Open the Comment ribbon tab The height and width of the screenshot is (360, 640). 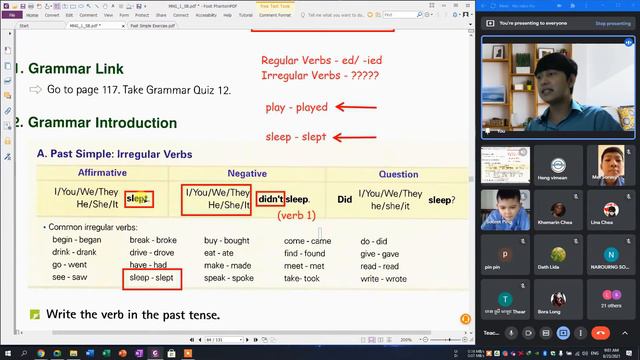pos(89,15)
